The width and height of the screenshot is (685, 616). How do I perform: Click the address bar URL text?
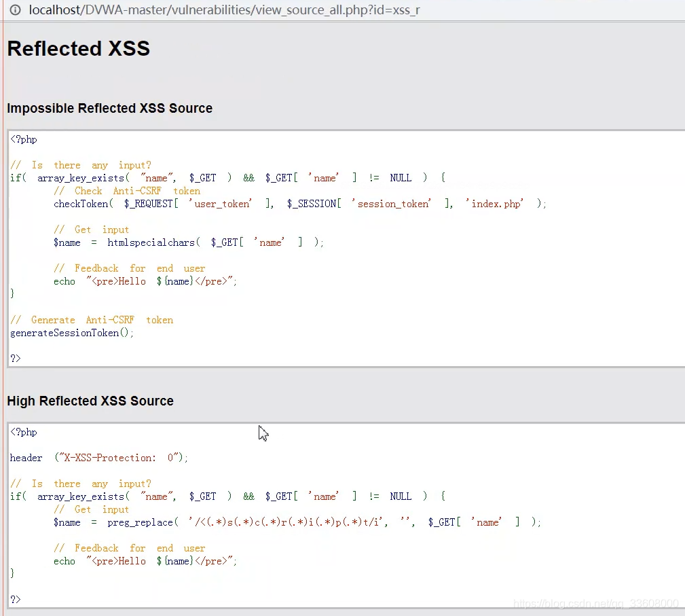click(224, 10)
